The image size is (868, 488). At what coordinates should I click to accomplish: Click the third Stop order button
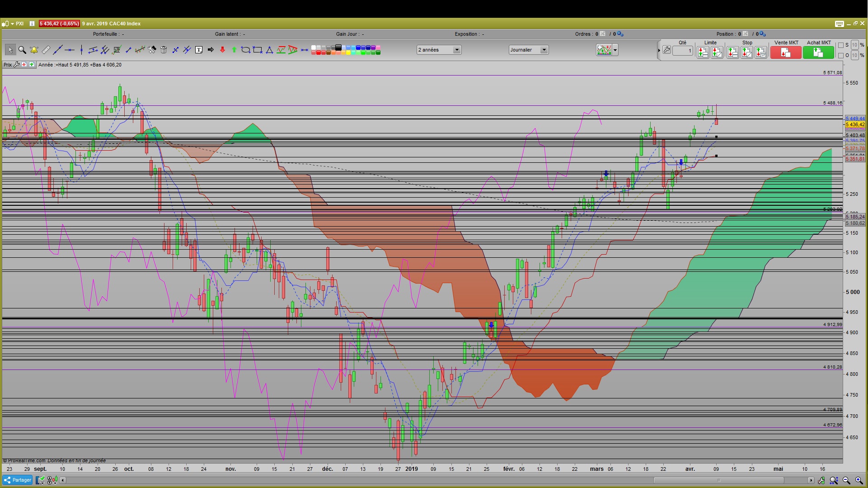761,52
